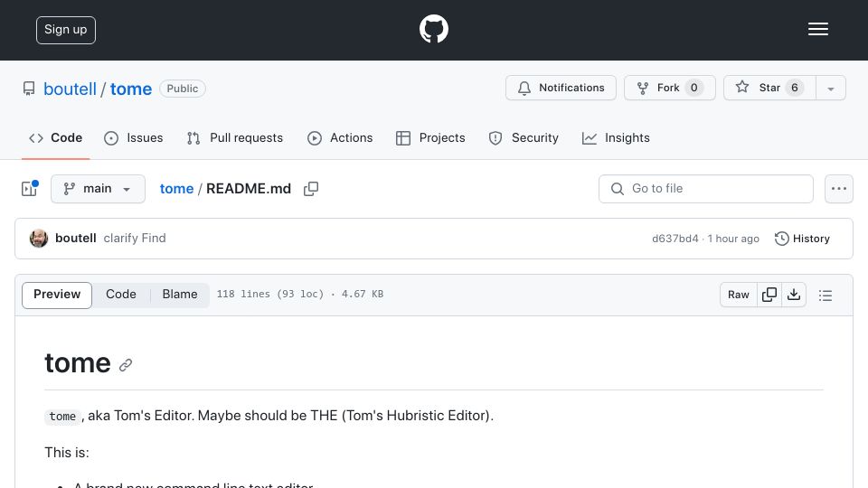Select the Blame view toggle
The width and height of the screenshot is (868, 488).
coord(180,295)
